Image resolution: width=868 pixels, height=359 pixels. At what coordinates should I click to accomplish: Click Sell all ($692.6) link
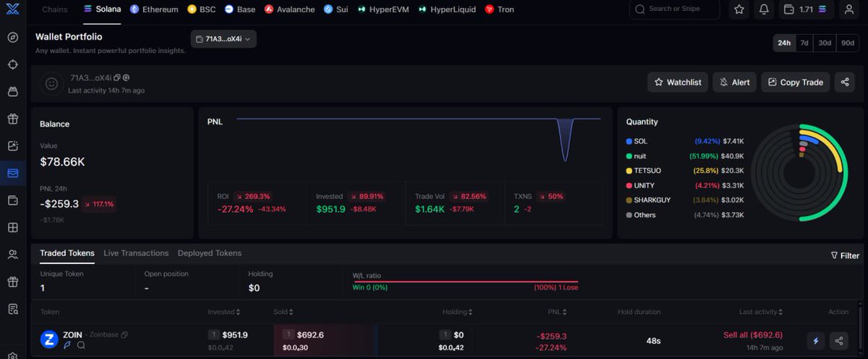coord(753,335)
